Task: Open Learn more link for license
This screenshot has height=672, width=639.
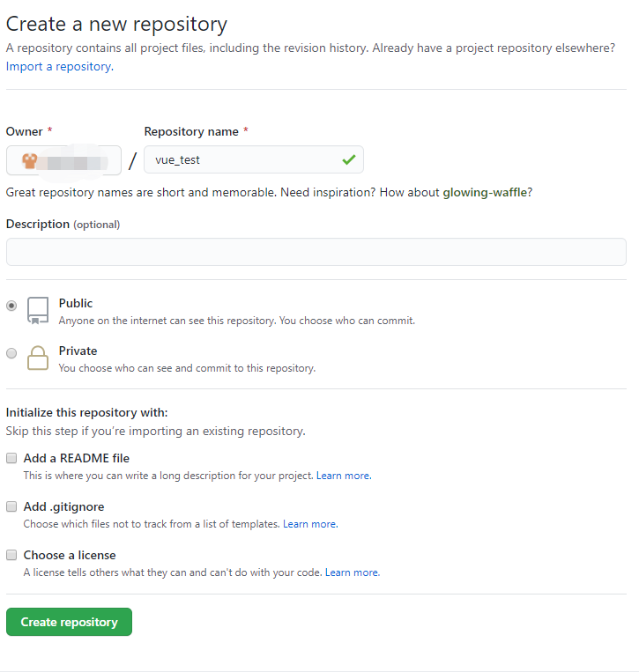Action: tap(353, 572)
